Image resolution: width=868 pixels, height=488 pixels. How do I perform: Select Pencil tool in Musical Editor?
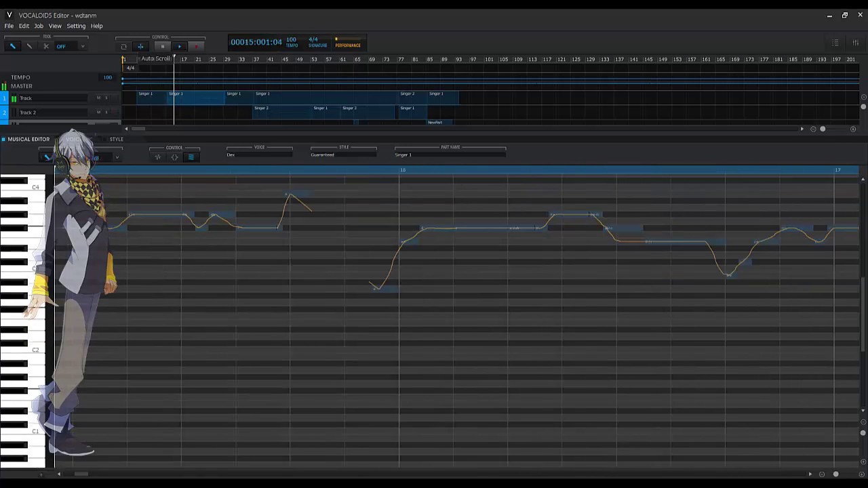[47, 157]
